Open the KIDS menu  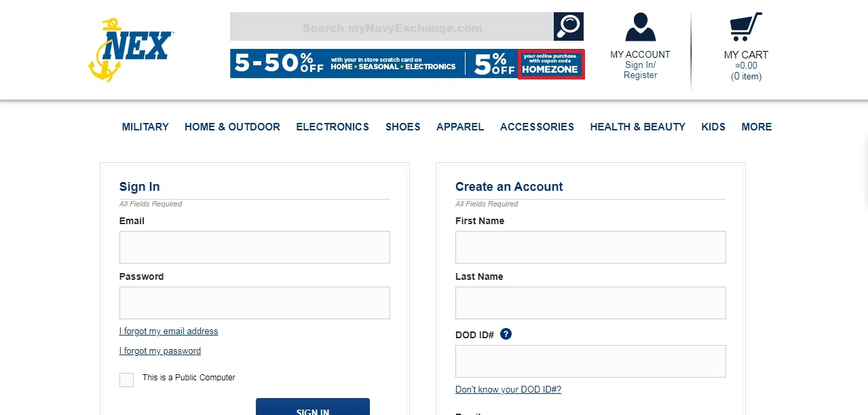tap(713, 127)
